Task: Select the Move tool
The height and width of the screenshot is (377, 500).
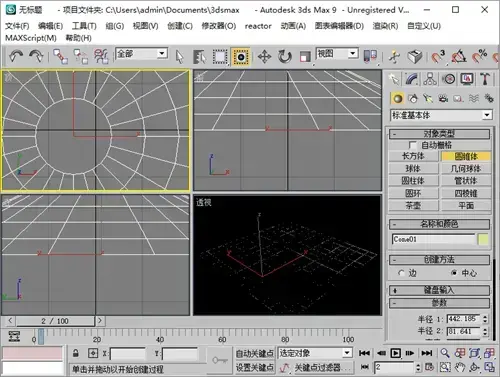Action: (264, 57)
